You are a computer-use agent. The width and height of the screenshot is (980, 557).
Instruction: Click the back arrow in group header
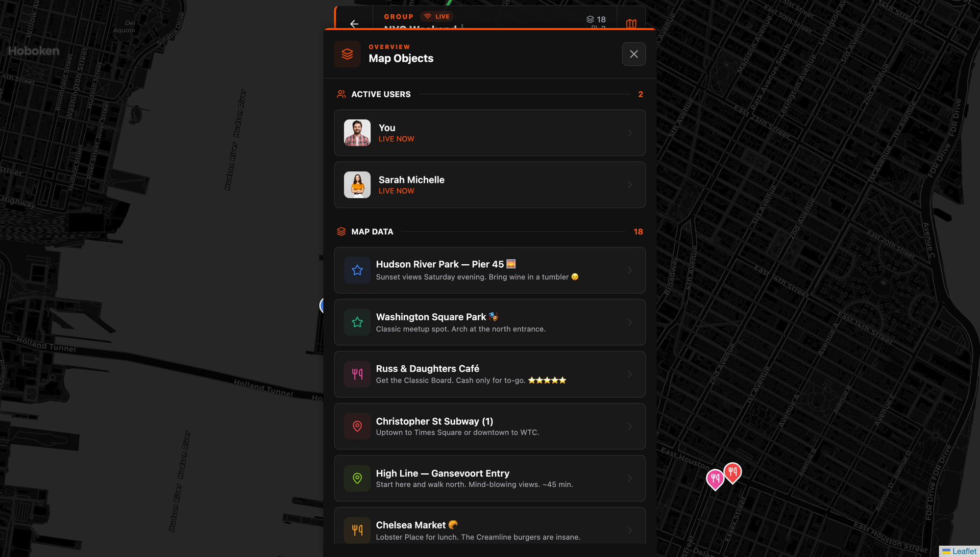354,24
